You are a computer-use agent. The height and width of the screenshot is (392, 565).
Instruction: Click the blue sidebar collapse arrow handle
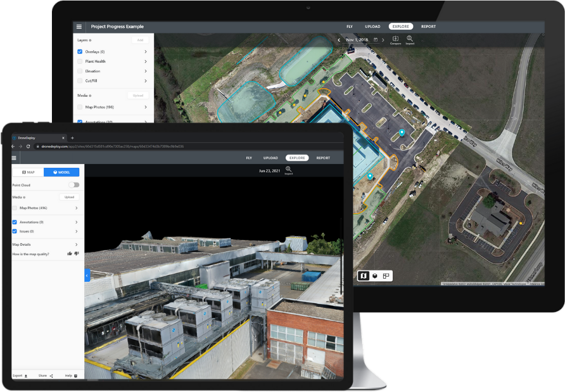pyautogui.click(x=87, y=275)
